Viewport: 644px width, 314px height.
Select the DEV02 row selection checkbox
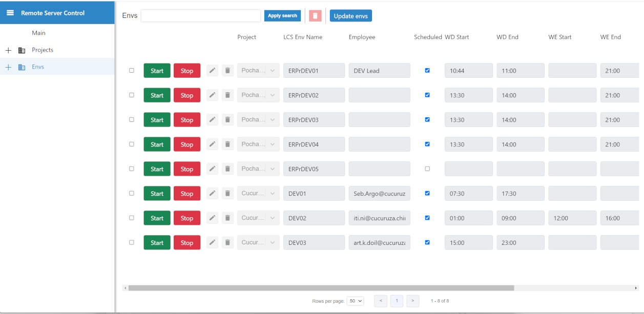pyautogui.click(x=132, y=218)
